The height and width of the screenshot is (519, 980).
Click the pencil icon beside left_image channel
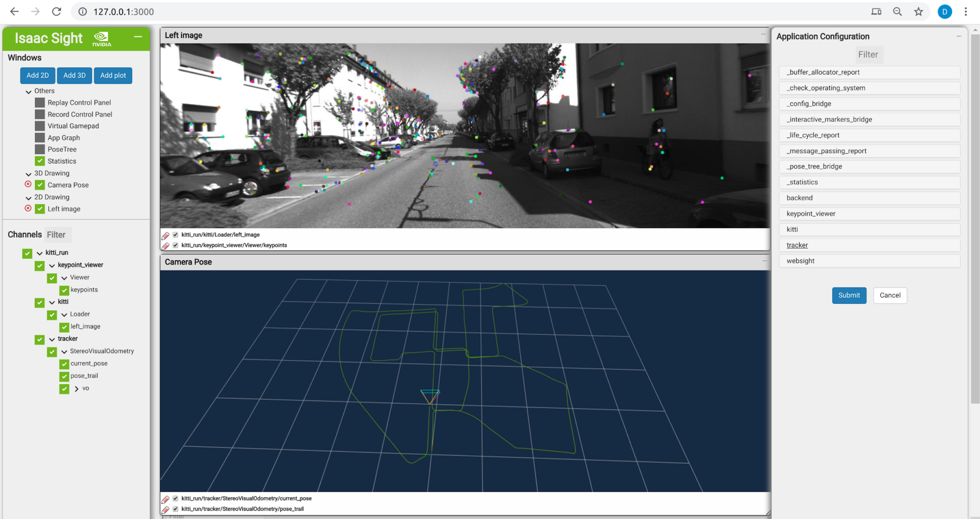pyautogui.click(x=166, y=235)
